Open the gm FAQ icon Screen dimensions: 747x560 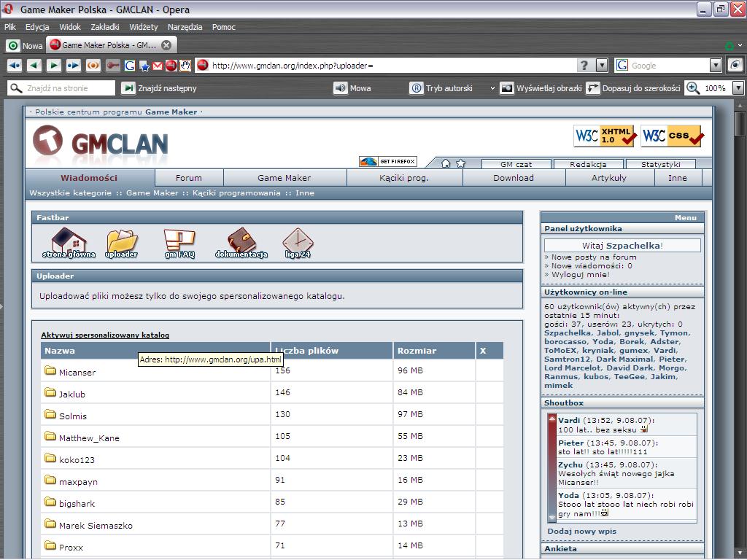179,241
